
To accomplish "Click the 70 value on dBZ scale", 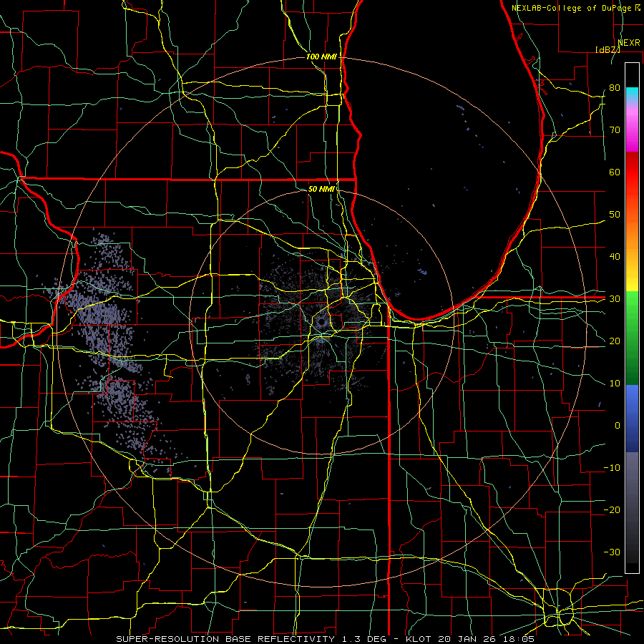I will point(615,130).
